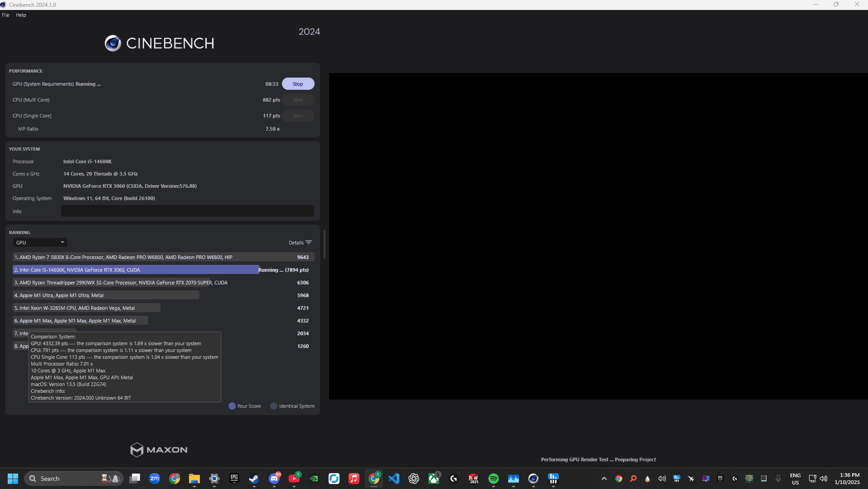Screen dimensions: 868x489
Task: Click the taskbar Search box
Action: (74, 479)
